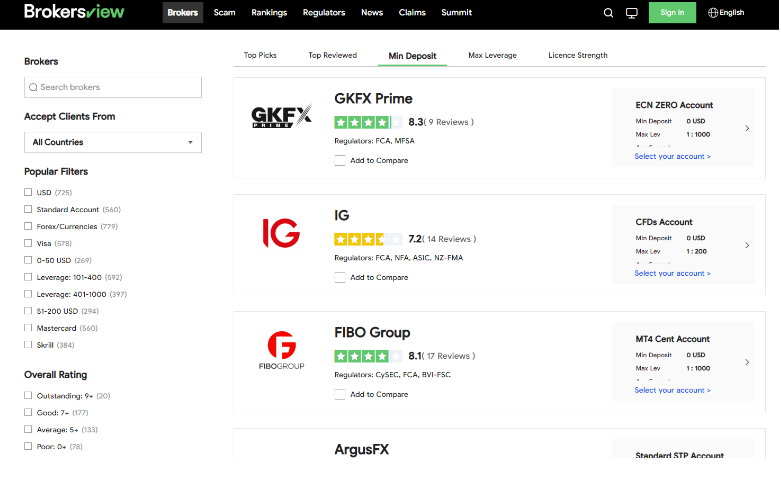The image size is (781, 479).
Task: Open the IG broker title
Action: pyautogui.click(x=342, y=216)
